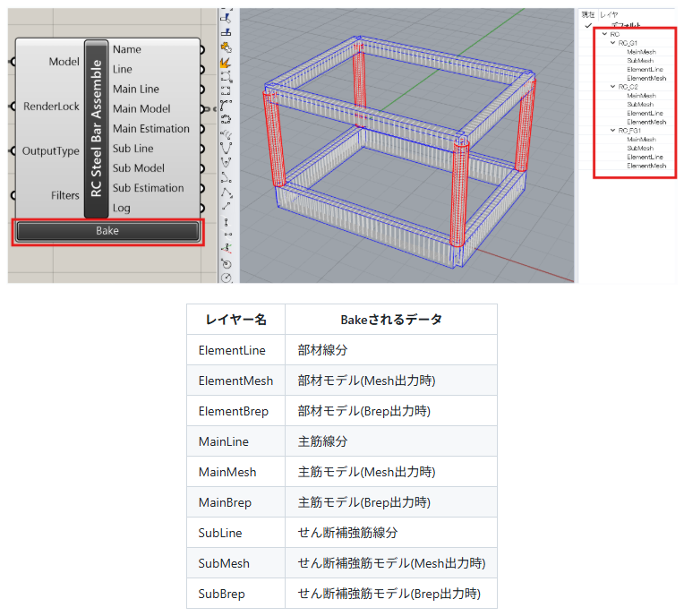The image size is (684, 616).
Task: Collapse the RC parent layer
Action: 605,34
